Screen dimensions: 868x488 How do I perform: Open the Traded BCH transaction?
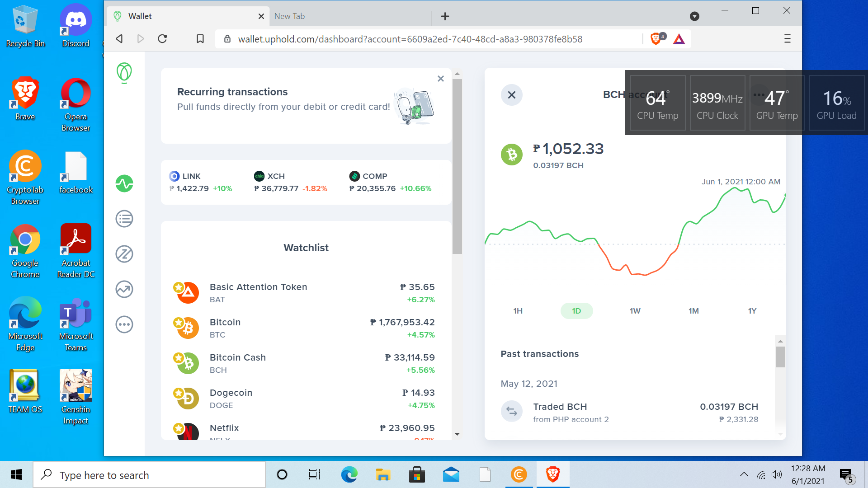629,413
